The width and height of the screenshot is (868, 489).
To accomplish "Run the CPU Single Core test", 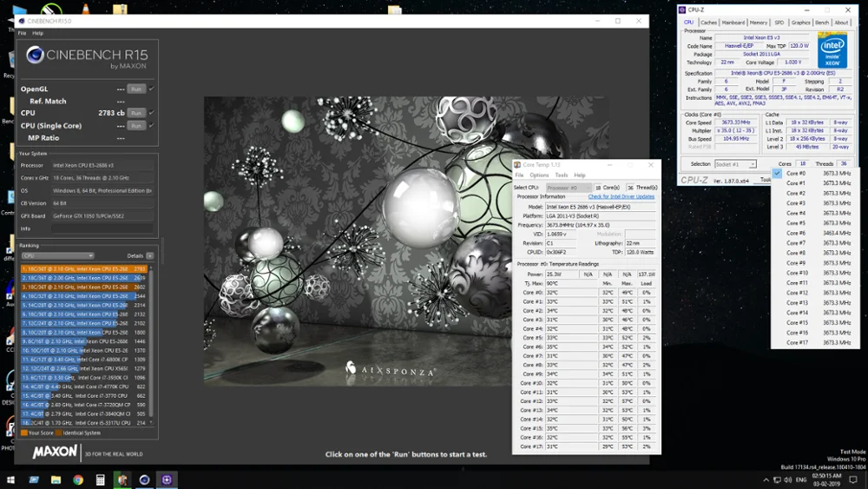I will [135, 126].
